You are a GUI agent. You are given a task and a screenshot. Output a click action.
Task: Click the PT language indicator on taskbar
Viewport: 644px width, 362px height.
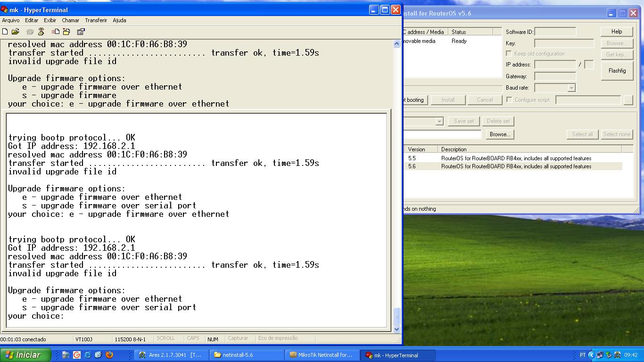pyautogui.click(x=583, y=355)
